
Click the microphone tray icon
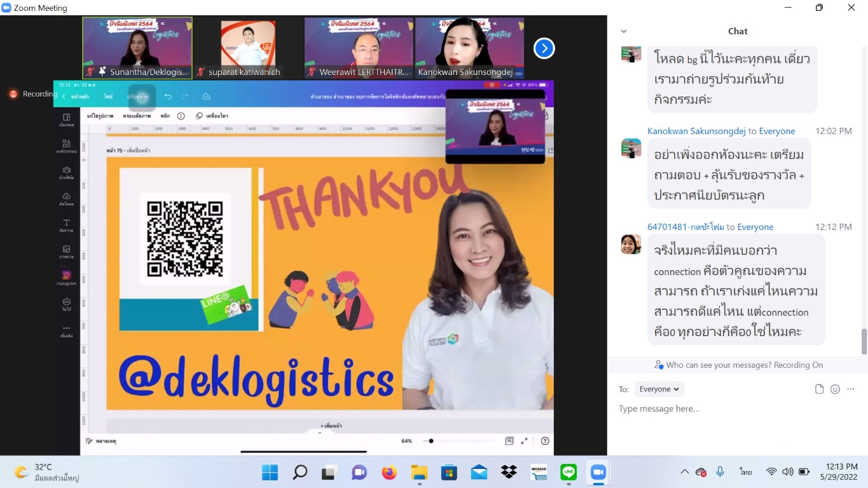click(720, 472)
